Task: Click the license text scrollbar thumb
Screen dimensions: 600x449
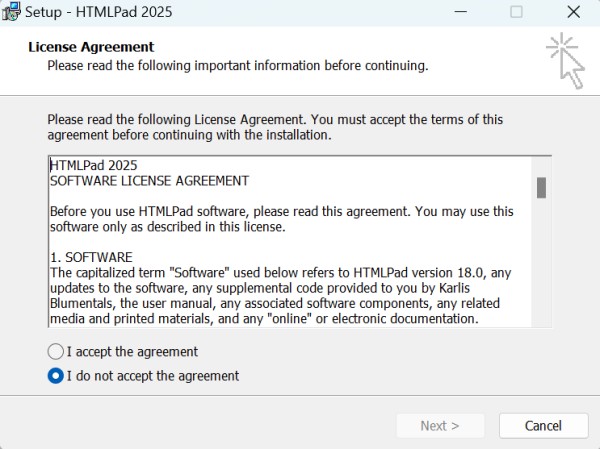Action: (541, 188)
